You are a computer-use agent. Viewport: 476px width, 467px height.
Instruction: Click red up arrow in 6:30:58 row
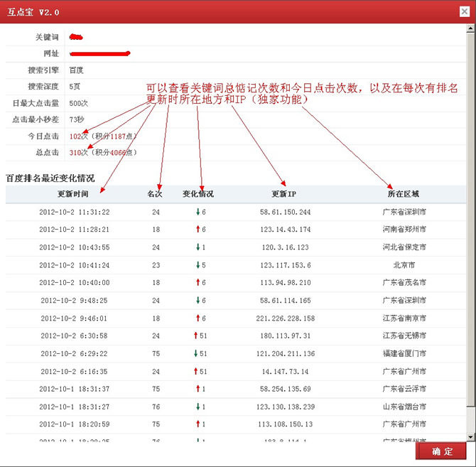tap(195, 336)
